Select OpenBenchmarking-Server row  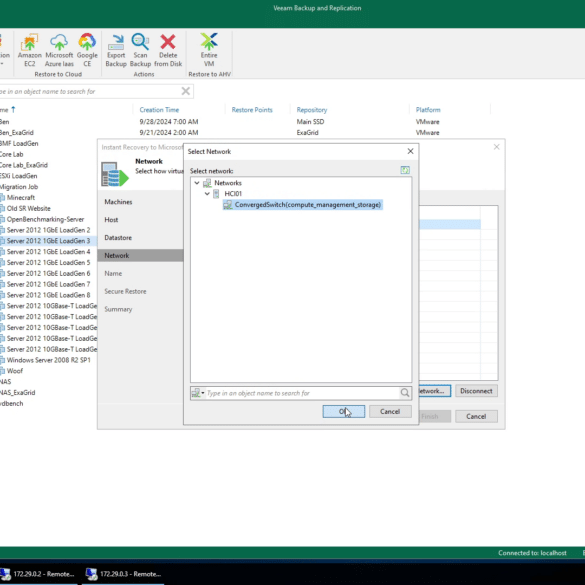point(45,219)
